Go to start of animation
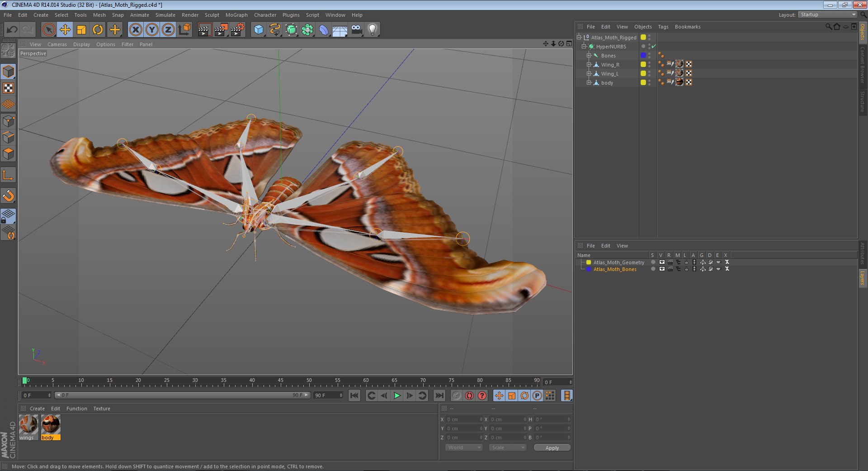 (354, 395)
